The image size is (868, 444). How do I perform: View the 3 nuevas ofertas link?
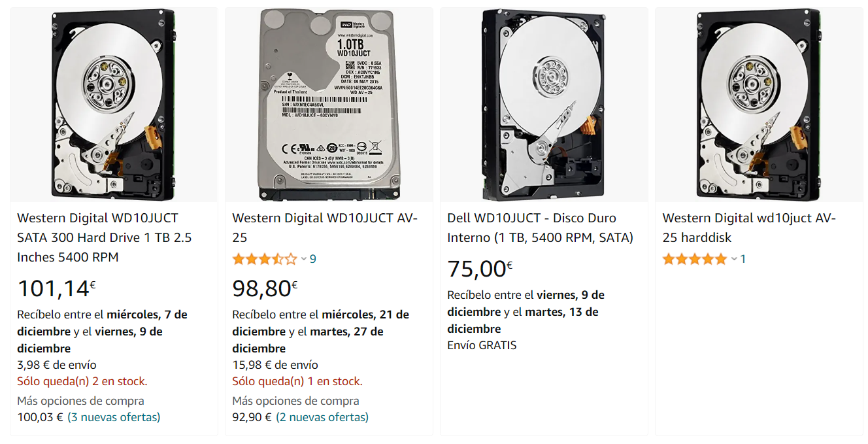pyautogui.click(x=114, y=417)
